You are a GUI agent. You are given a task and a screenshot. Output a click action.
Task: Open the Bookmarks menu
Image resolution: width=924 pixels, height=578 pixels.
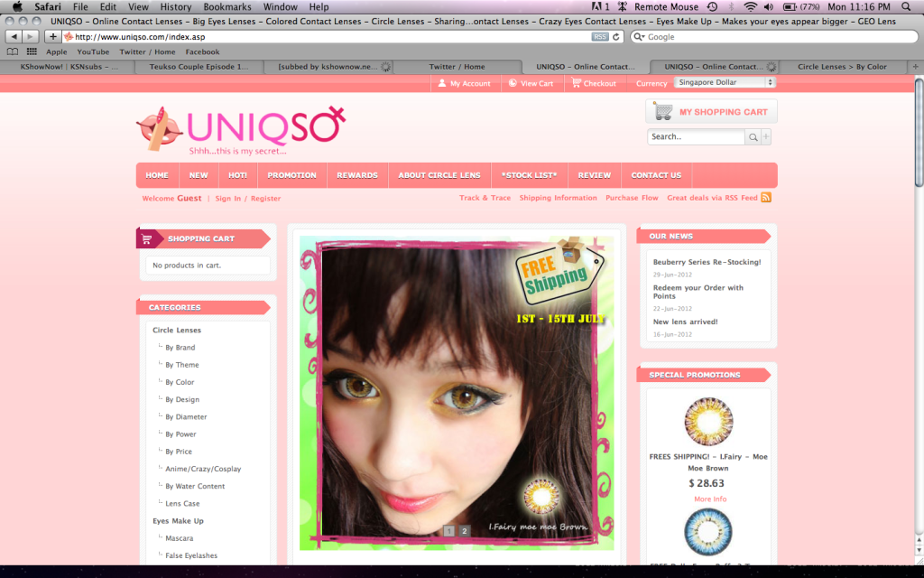[227, 6]
